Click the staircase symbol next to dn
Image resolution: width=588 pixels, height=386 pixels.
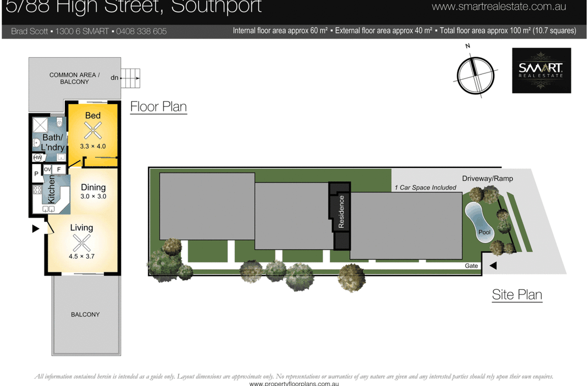coord(130,78)
